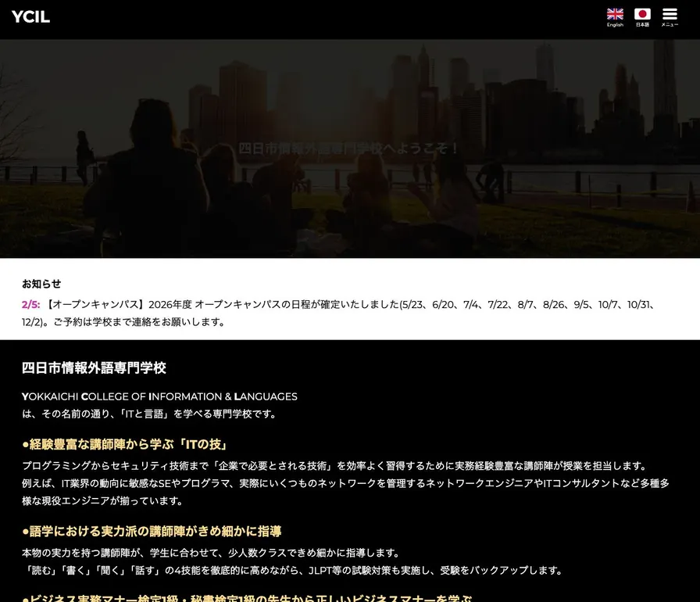Click the line は、その名前の通り、「ITと言語」を学べる専門学校です。
This screenshot has width=700, height=602.
(x=150, y=414)
